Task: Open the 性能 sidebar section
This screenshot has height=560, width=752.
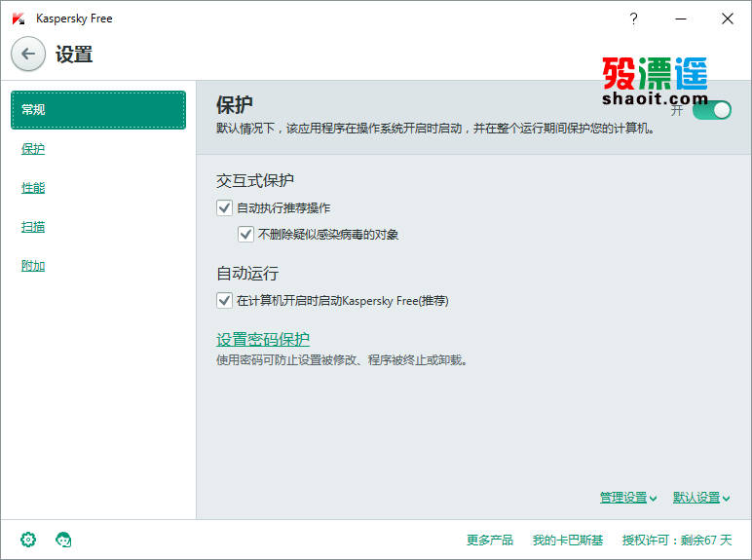Action: tap(33, 187)
